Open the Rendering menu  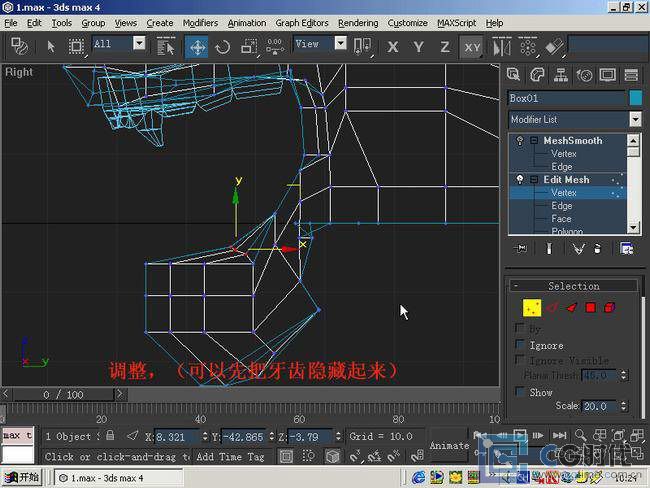[358, 23]
